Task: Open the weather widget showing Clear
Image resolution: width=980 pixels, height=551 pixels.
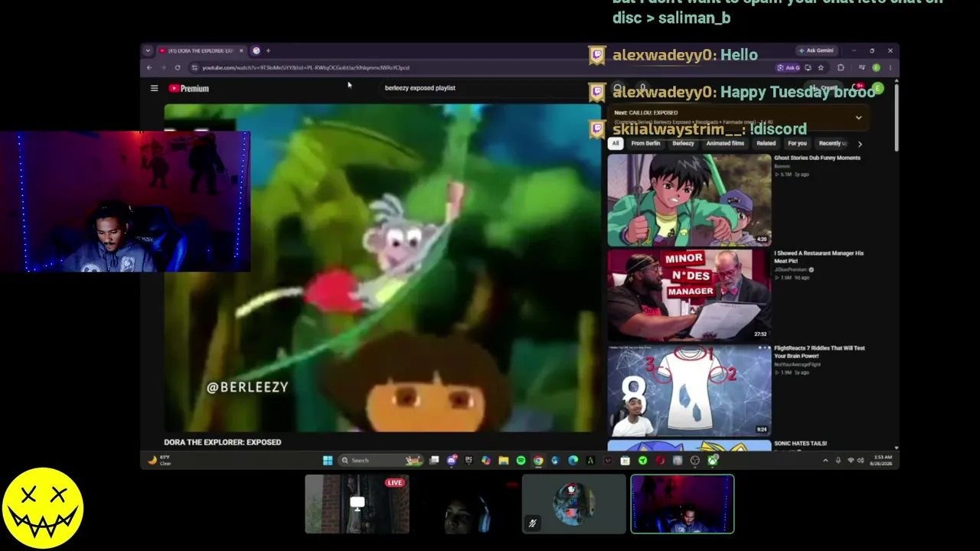Action: [x=158, y=460]
